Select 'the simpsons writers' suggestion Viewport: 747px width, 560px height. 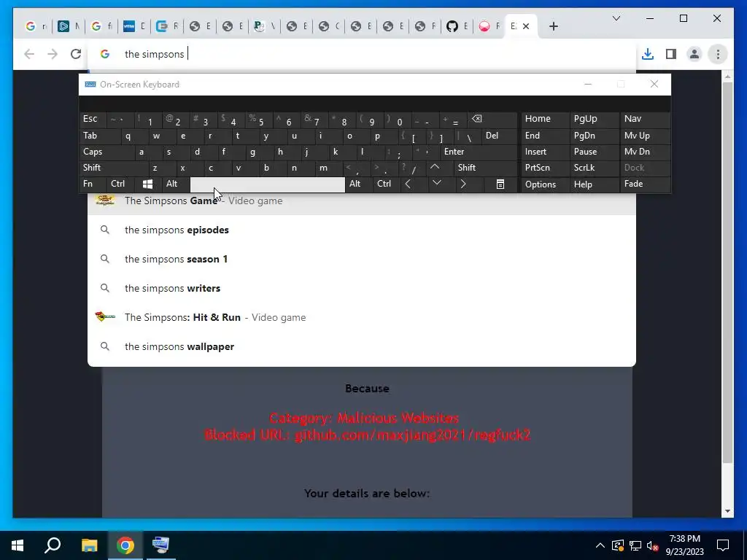(362, 288)
